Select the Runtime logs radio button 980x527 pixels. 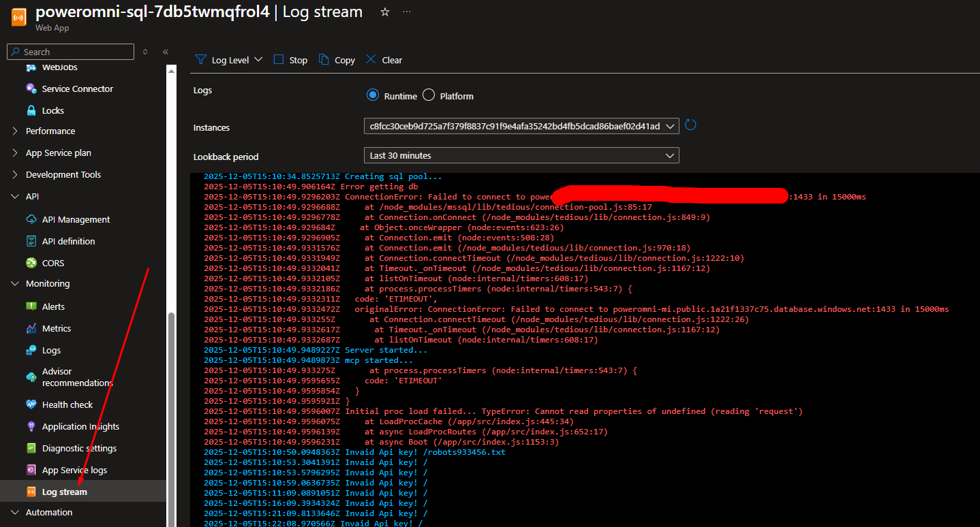tap(372, 95)
